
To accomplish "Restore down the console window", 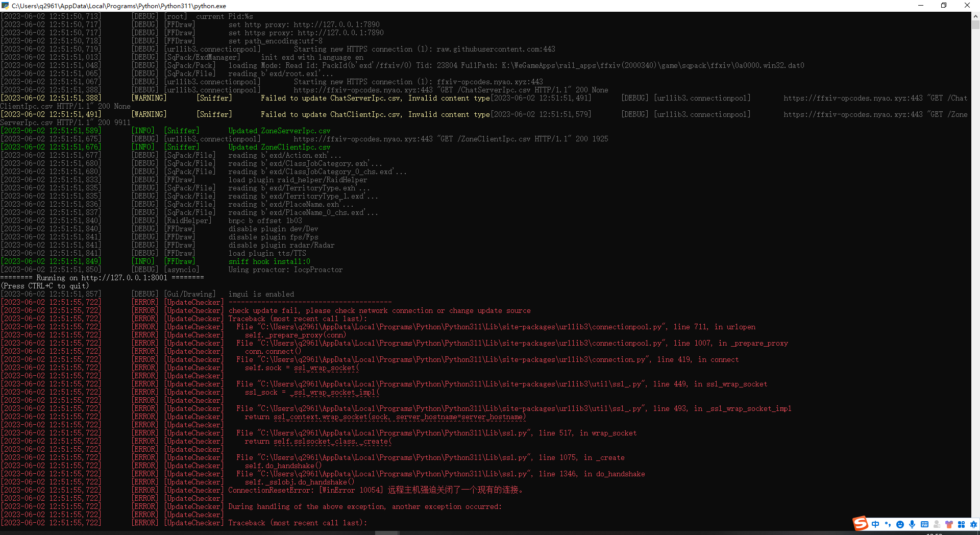I will coord(944,6).
